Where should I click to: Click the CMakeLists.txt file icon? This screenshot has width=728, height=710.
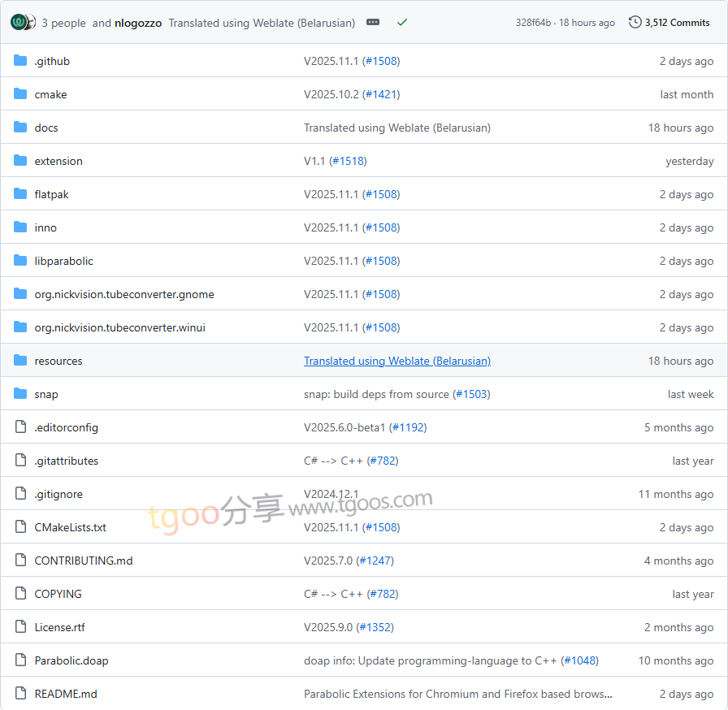point(20,527)
